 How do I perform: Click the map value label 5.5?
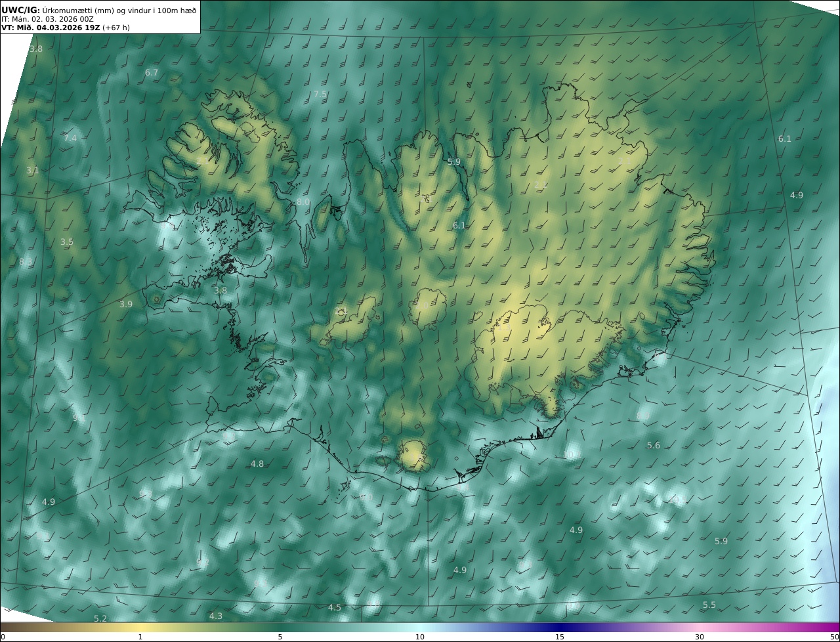pos(709,605)
